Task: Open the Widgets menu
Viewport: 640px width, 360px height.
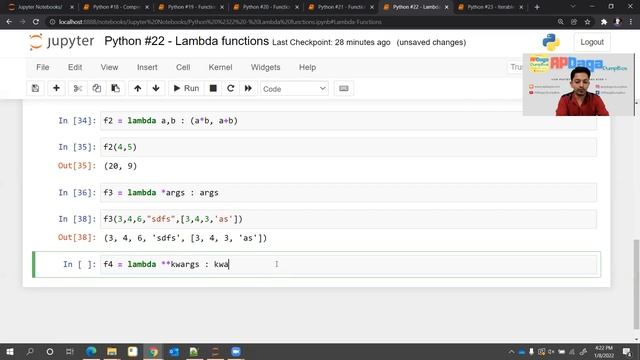Action: click(265, 67)
